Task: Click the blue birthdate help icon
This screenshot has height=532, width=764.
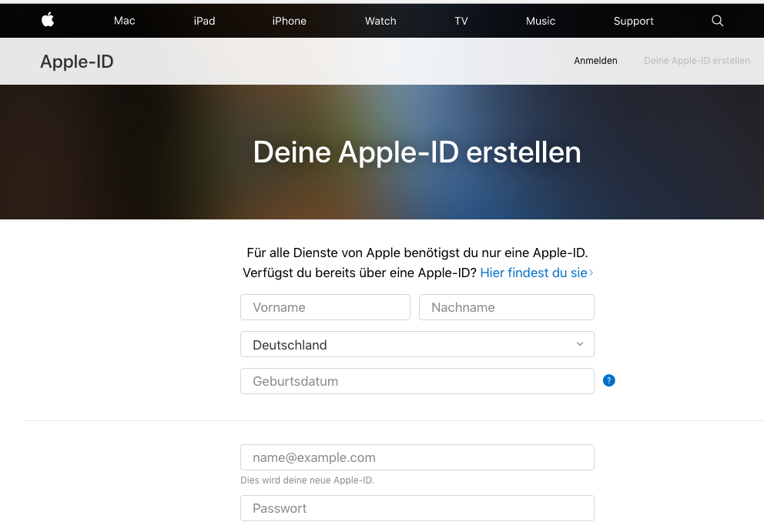Action: (608, 380)
